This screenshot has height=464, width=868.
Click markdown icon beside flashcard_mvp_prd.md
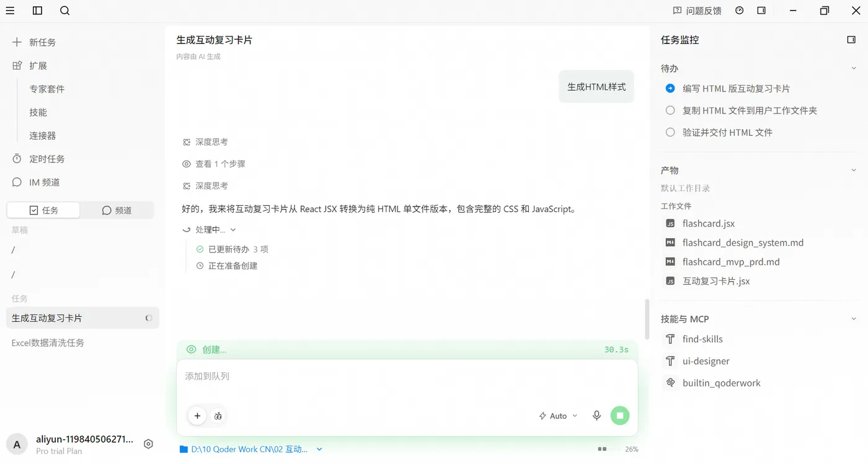coord(670,262)
